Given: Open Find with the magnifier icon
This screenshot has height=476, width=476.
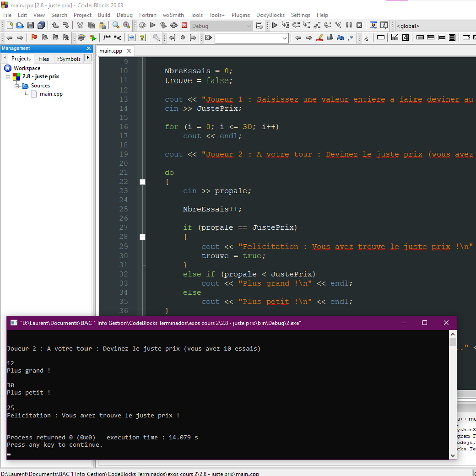Looking at the screenshot, I should coord(115,25).
